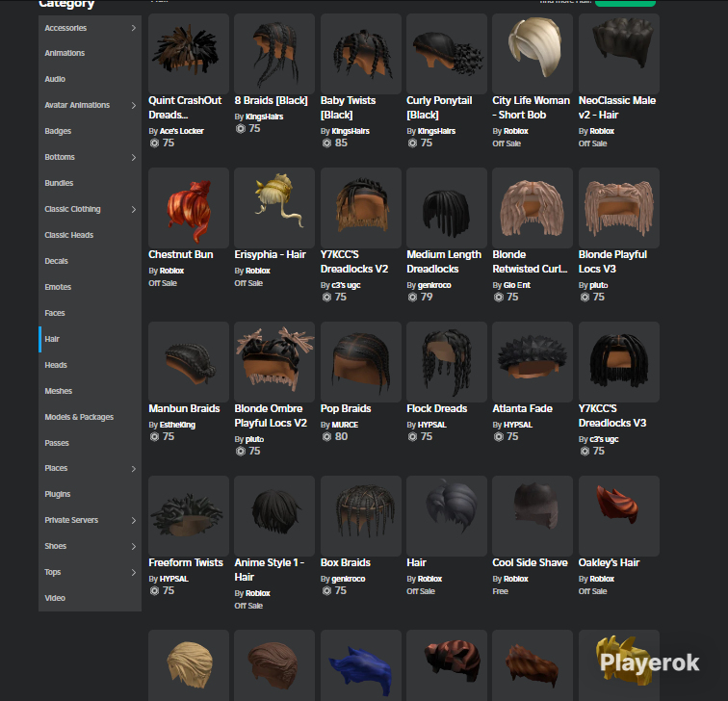Click the Cool Side Shave title
Image resolution: width=728 pixels, height=701 pixels.
(x=530, y=562)
